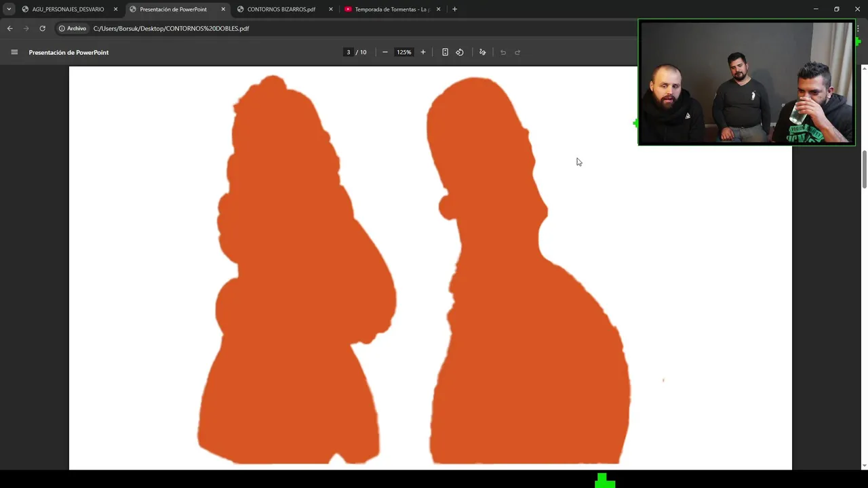Click the PDF viewer vertical scrollbar thumb

[864, 170]
